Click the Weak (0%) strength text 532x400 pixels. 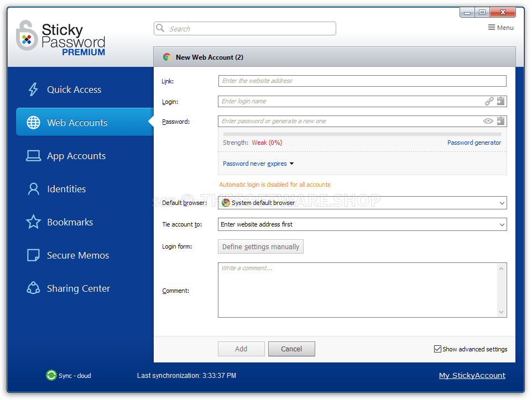pyautogui.click(x=267, y=143)
